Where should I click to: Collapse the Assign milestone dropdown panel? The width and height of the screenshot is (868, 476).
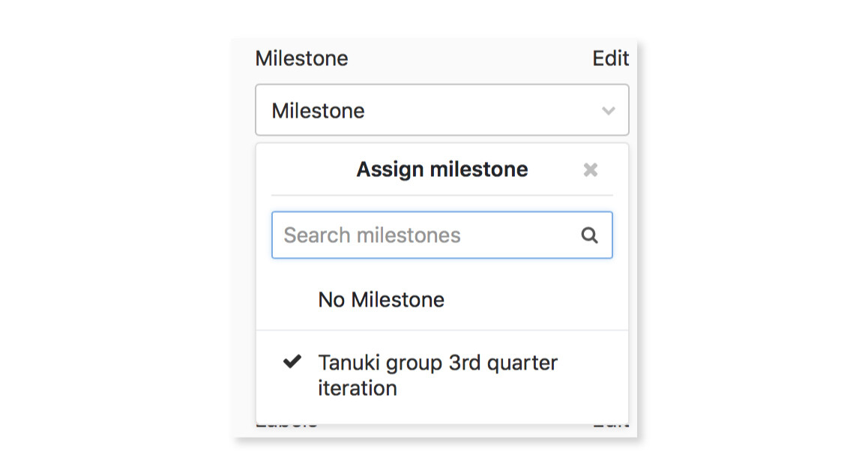click(590, 169)
